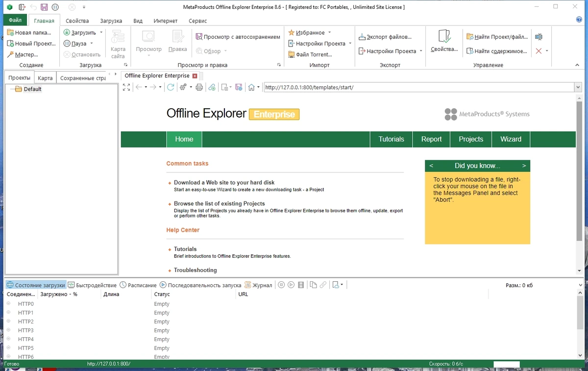Click the Wizard navigation button
This screenshot has height=371, width=588.
coord(511,139)
